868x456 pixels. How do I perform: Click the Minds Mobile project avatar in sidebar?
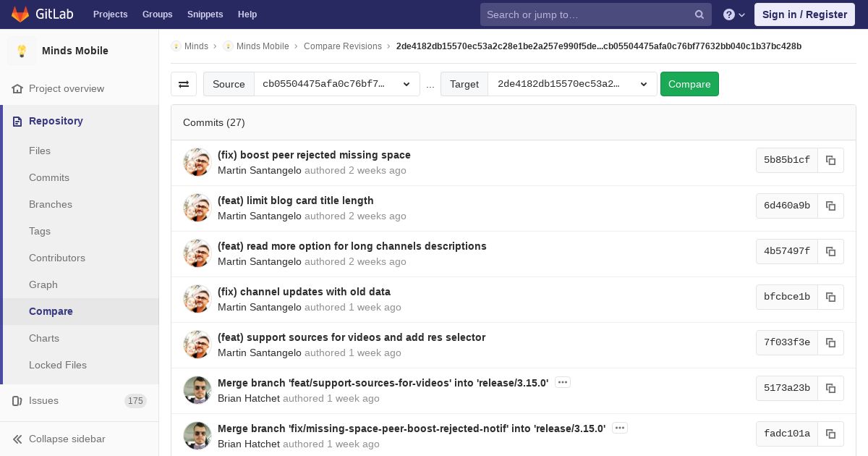coord(22,51)
